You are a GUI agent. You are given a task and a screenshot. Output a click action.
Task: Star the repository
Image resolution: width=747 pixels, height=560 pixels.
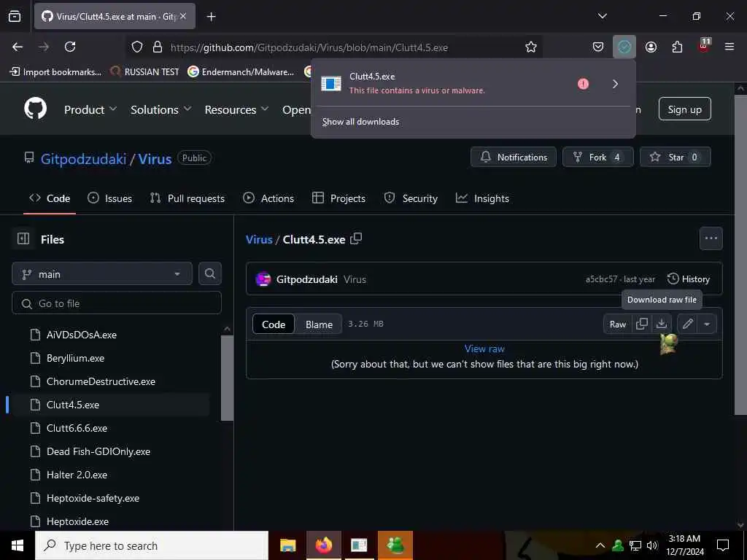(x=675, y=157)
